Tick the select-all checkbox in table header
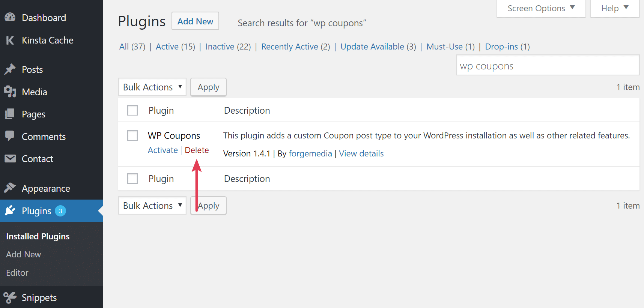Image resolution: width=644 pixels, height=308 pixels. click(x=132, y=110)
